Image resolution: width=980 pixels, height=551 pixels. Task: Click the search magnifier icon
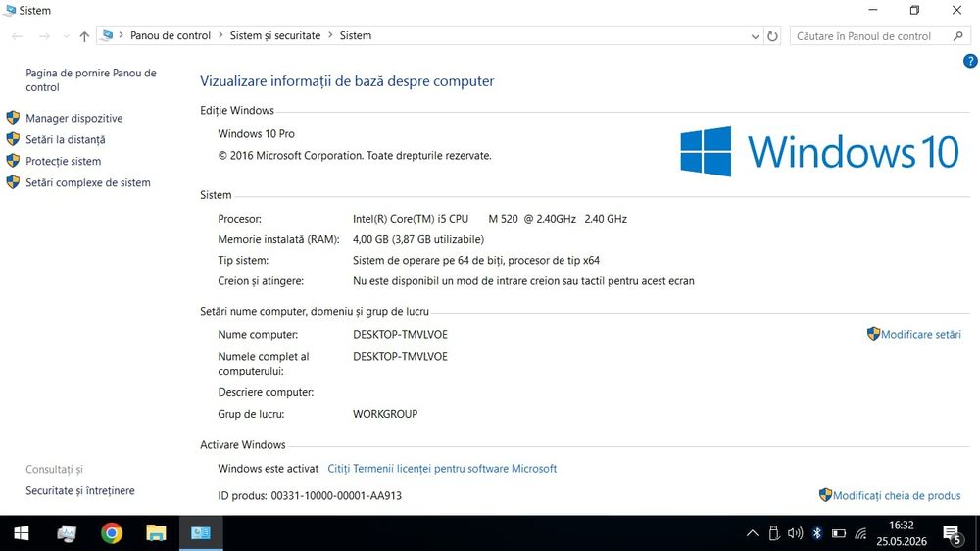(958, 36)
